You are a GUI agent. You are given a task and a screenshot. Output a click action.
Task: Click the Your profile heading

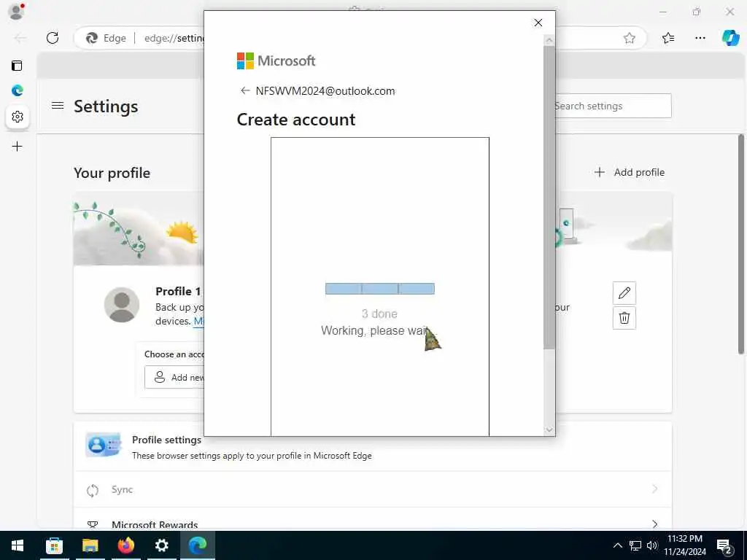point(112,173)
